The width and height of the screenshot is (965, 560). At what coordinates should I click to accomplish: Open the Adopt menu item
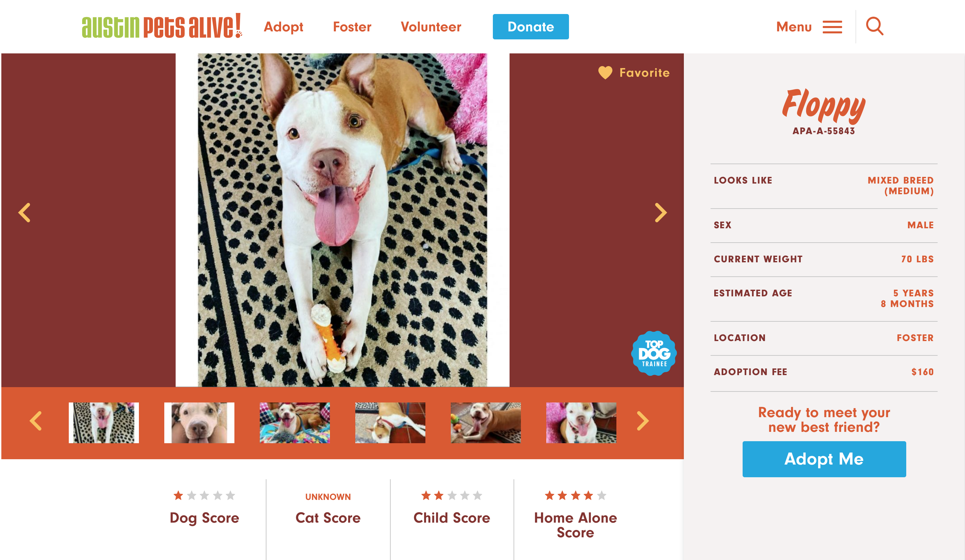(x=283, y=27)
